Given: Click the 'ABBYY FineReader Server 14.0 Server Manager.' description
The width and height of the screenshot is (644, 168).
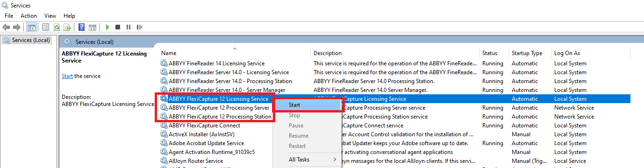Looking at the screenshot, I should (370, 90).
